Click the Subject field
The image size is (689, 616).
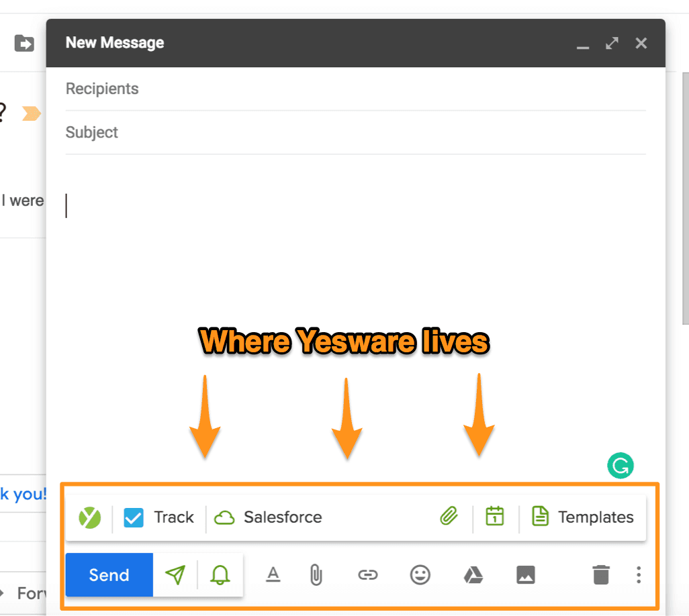355,133
